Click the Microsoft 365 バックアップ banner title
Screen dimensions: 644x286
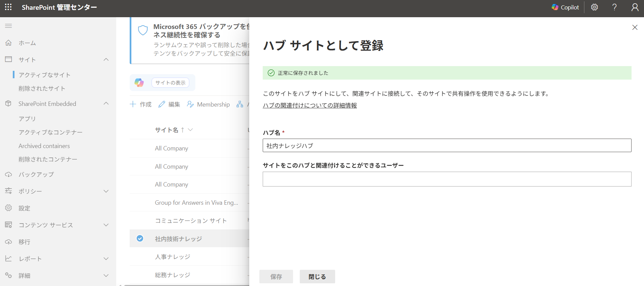point(201,31)
